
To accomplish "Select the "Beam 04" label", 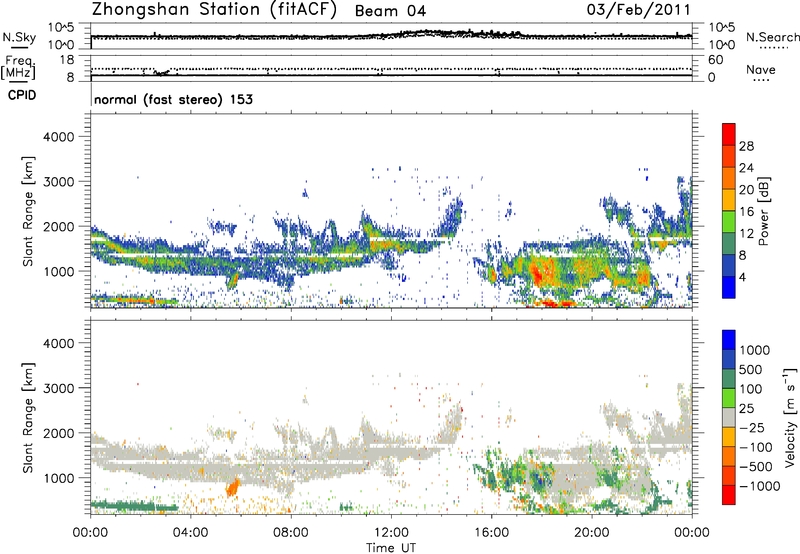I will click(x=390, y=11).
